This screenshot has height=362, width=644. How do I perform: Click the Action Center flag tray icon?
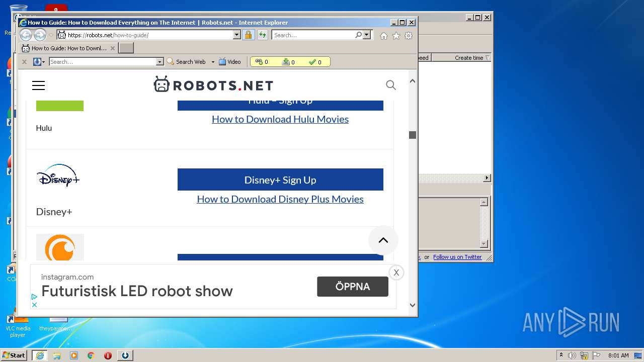pos(596,355)
